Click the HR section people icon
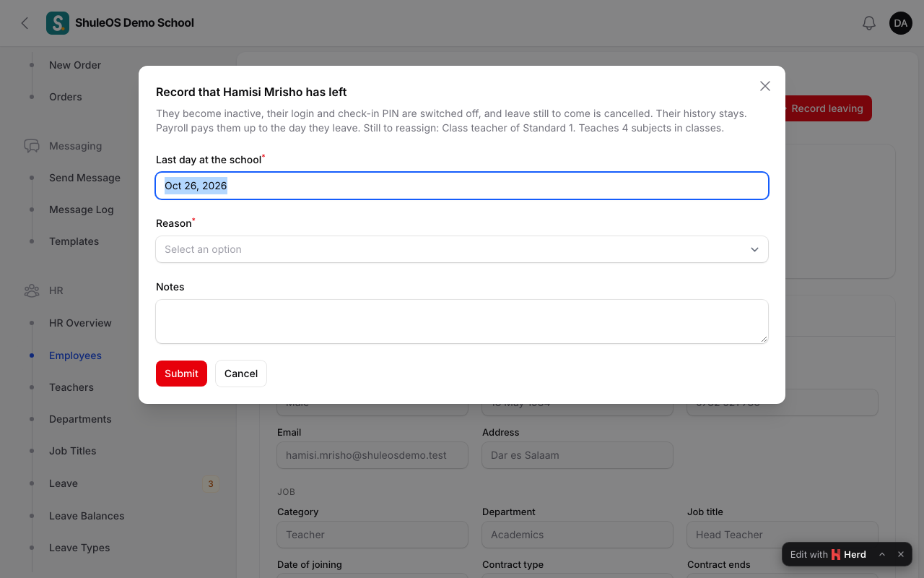924x578 pixels. pyautogui.click(x=32, y=290)
